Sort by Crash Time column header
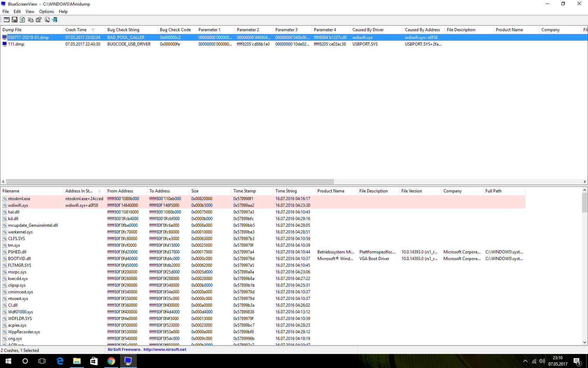This screenshot has width=588, height=368. coord(84,30)
